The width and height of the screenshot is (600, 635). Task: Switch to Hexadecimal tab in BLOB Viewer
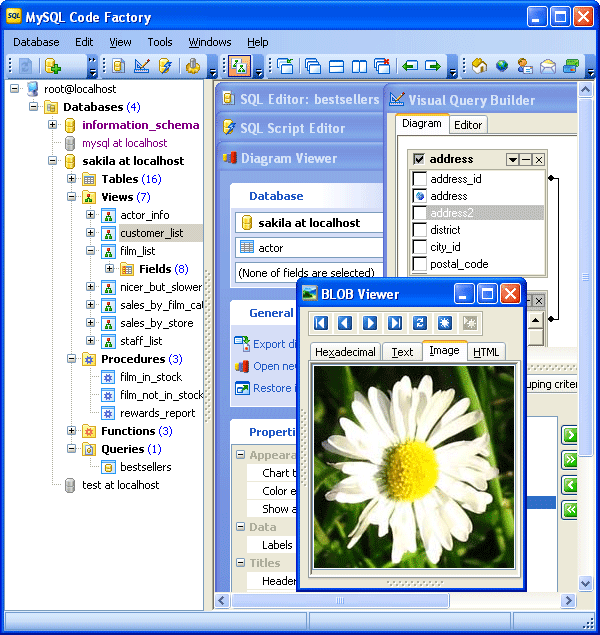click(345, 352)
